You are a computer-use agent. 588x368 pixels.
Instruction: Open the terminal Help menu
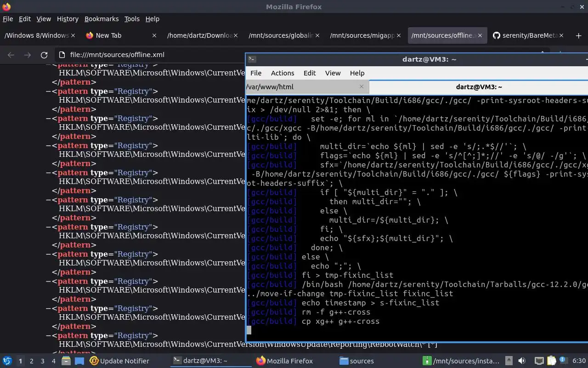(x=357, y=73)
